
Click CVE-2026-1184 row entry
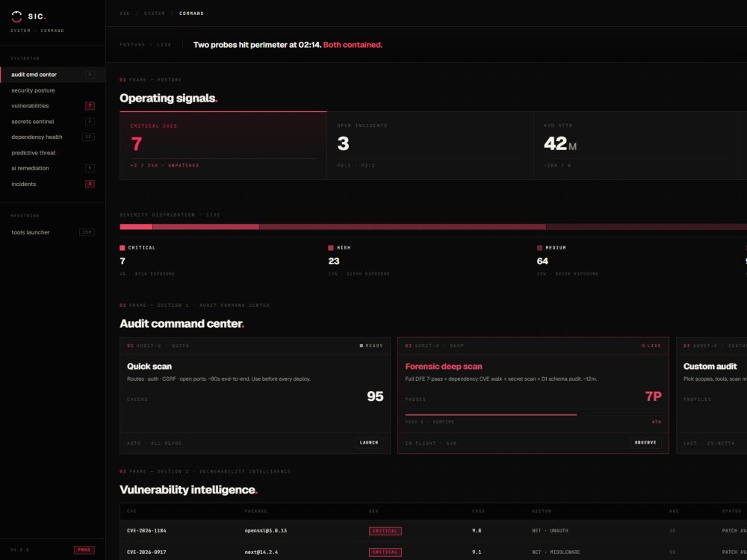tap(146, 530)
